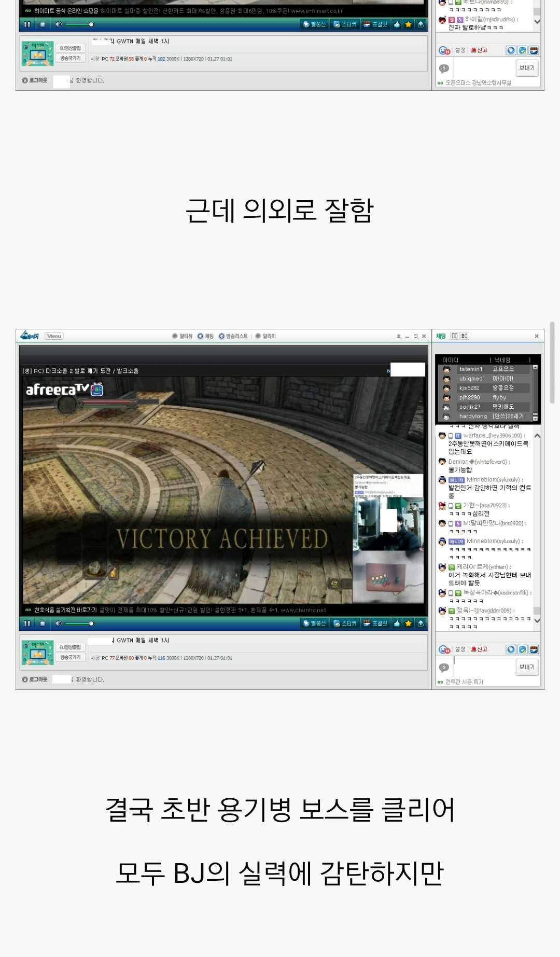Click 신고 in the upper chat panel
Viewport: 560px width, 957px height.
click(479, 50)
